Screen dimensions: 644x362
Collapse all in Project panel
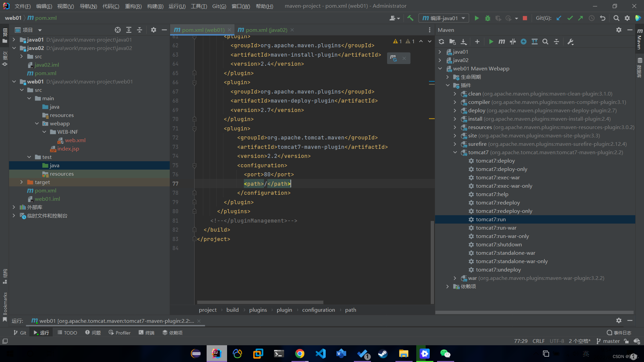coord(140,30)
